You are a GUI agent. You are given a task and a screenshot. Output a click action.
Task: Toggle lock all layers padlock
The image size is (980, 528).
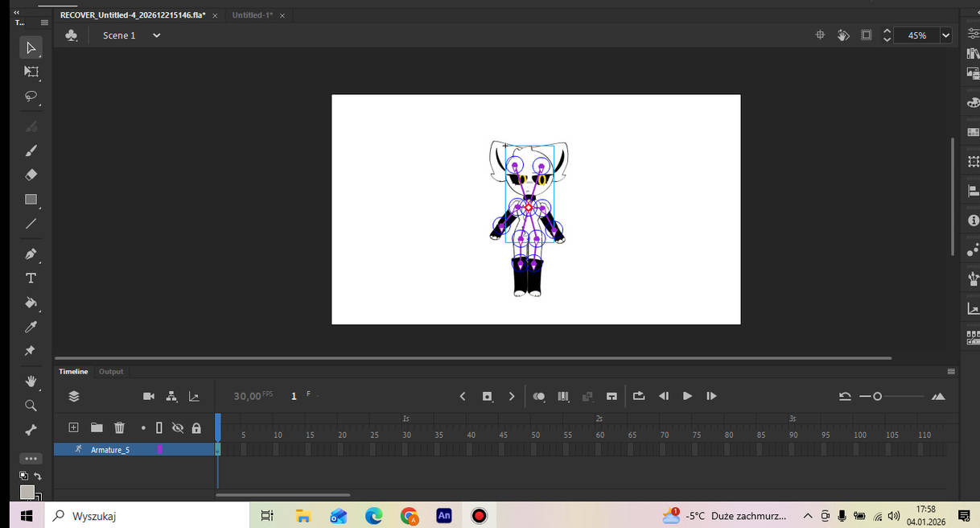point(196,428)
